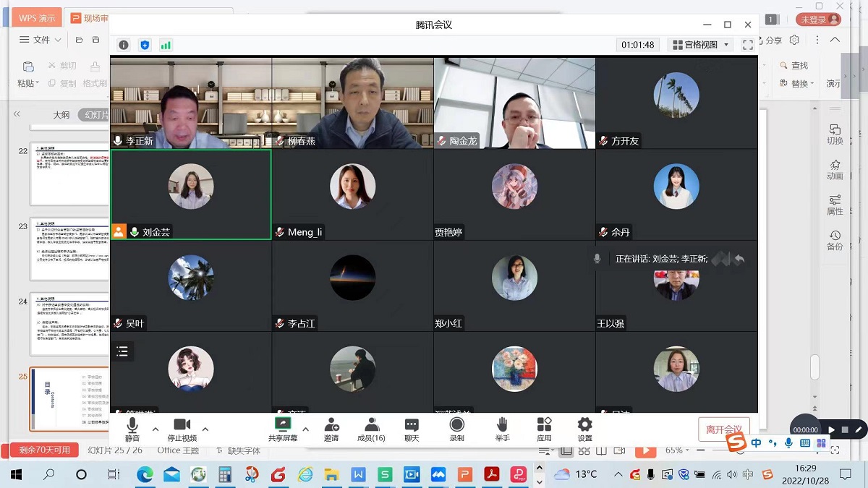868x488 pixels.
Task: Open the 成员(16) members list
Action: pos(371,429)
